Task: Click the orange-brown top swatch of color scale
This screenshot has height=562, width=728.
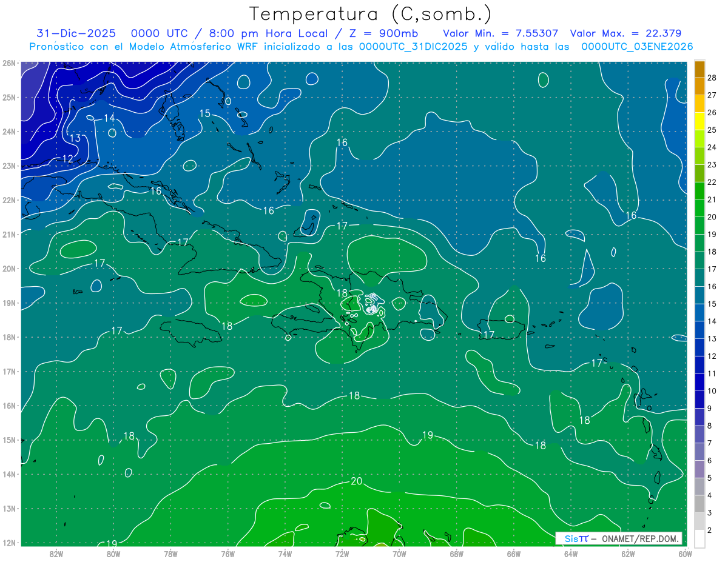Action: tap(699, 69)
